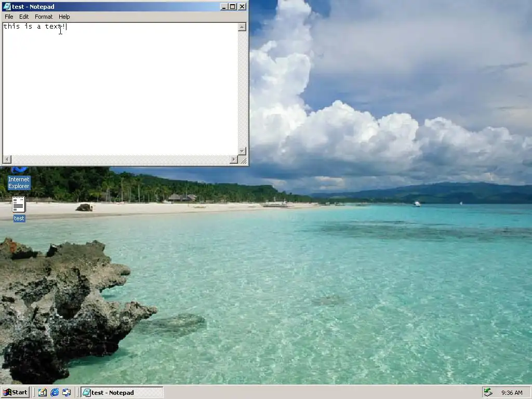Select the test file icon on desktop
Image resolution: width=532 pixels, height=399 pixels.
19,204
